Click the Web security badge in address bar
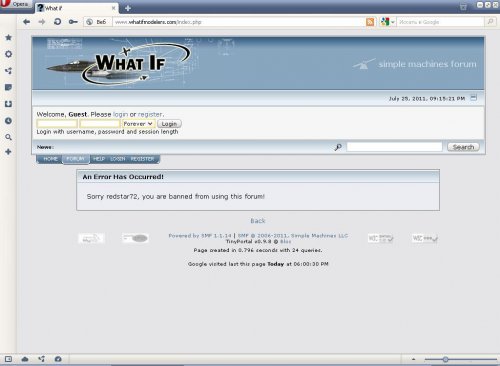The width and height of the screenshot is (500, 366). 97,22
